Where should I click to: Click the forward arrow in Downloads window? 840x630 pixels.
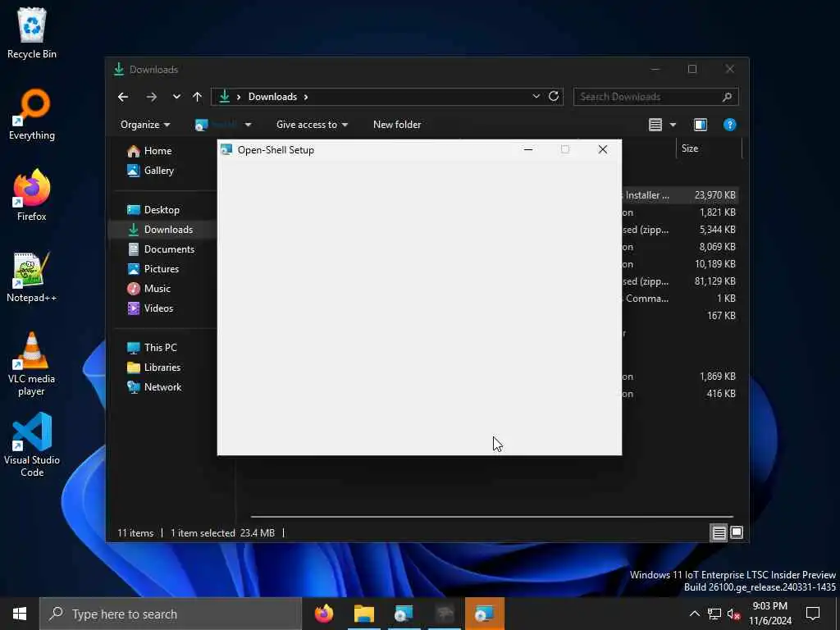(152, 97)
